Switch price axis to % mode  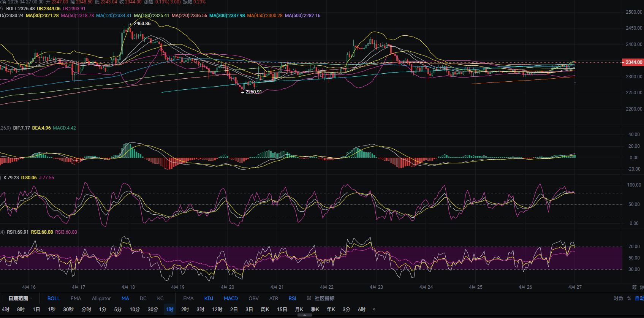click(629, 298)
